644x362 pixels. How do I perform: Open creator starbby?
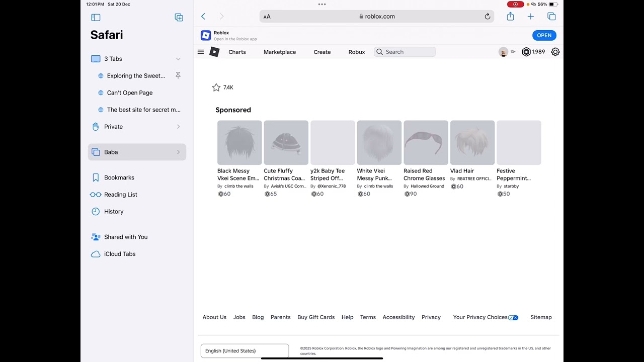511,186
